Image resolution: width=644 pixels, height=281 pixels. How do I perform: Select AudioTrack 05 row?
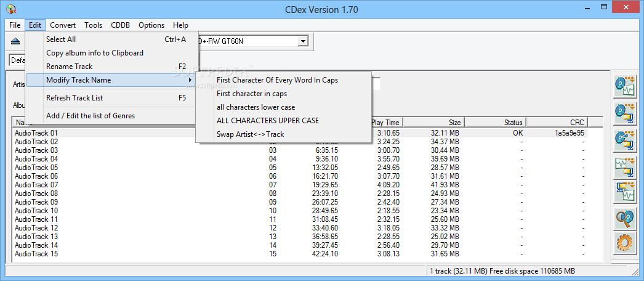click(x=300, y=168)
